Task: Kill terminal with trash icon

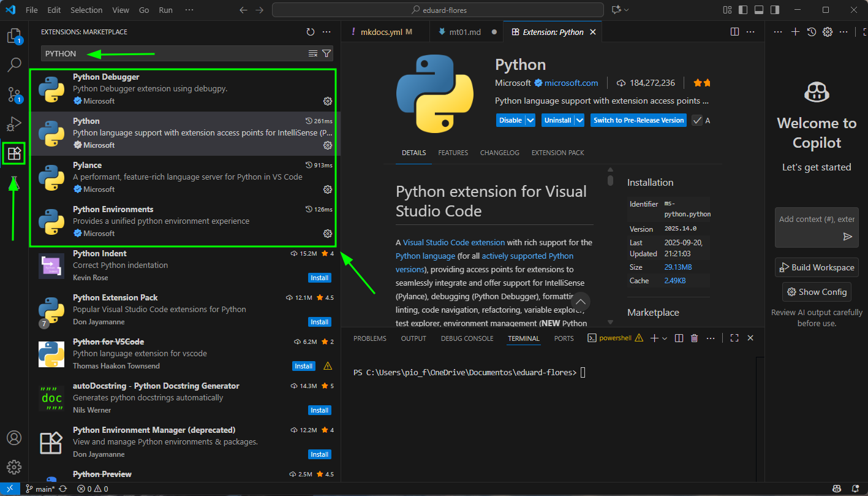Action: coord(694,338)
